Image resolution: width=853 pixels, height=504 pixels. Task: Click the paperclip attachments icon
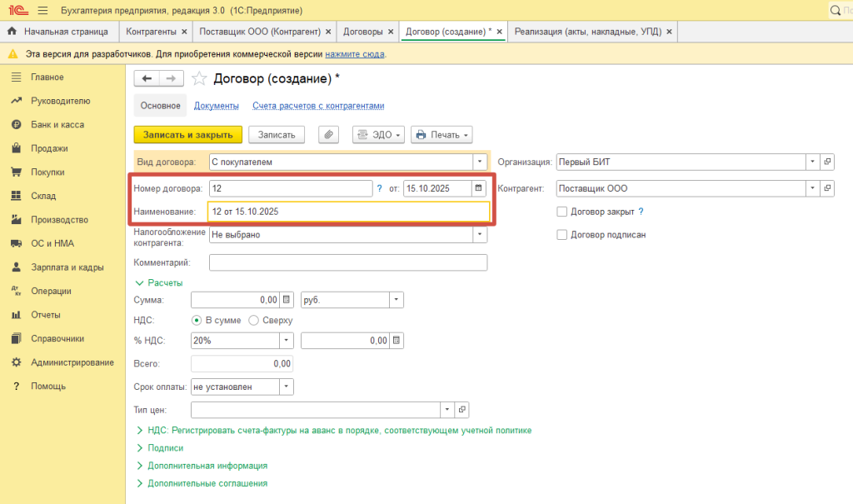tap(329, 134)
